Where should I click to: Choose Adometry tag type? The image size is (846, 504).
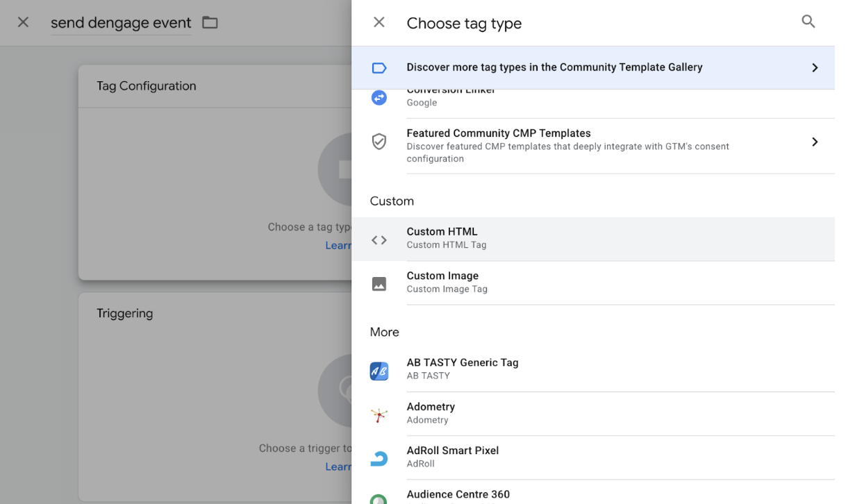click(x=593, y=414)
